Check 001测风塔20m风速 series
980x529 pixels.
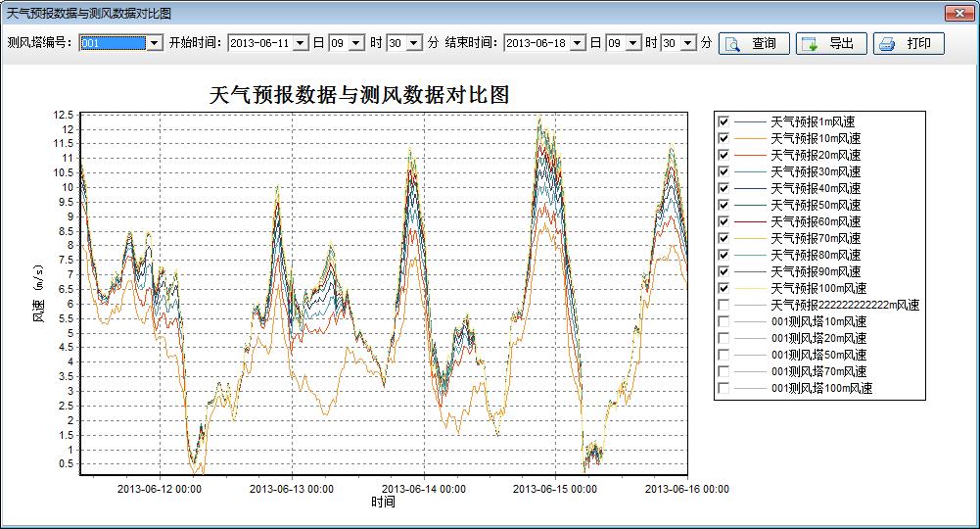coord(723,338)
